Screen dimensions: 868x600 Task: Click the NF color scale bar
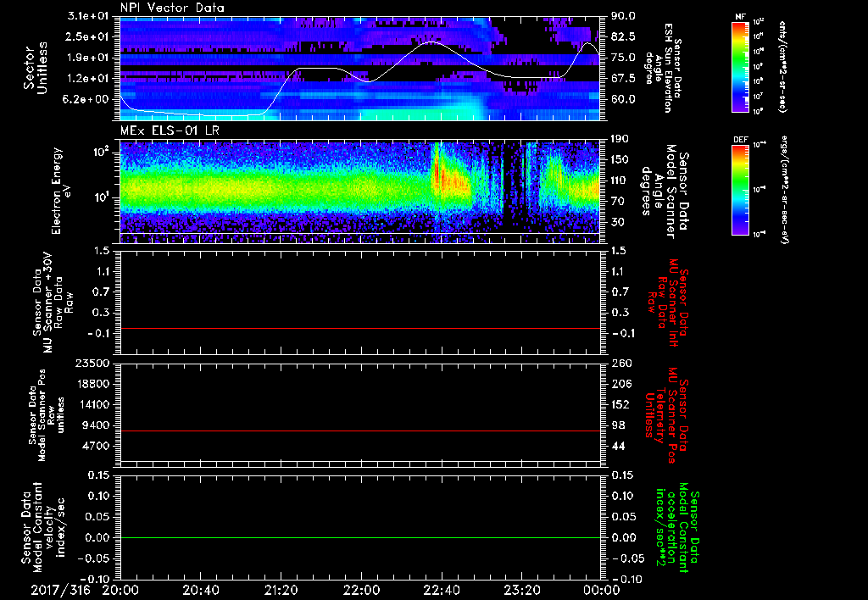[x=739, y=67]
